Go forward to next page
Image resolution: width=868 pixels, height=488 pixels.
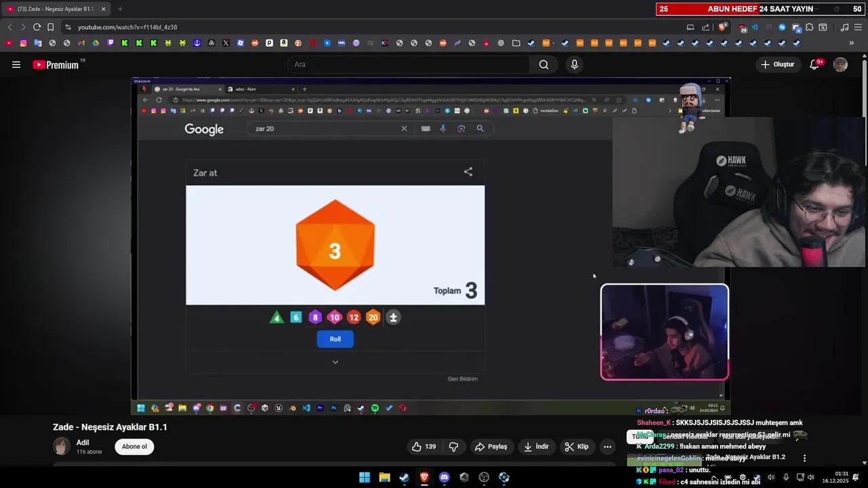(23, 27)
